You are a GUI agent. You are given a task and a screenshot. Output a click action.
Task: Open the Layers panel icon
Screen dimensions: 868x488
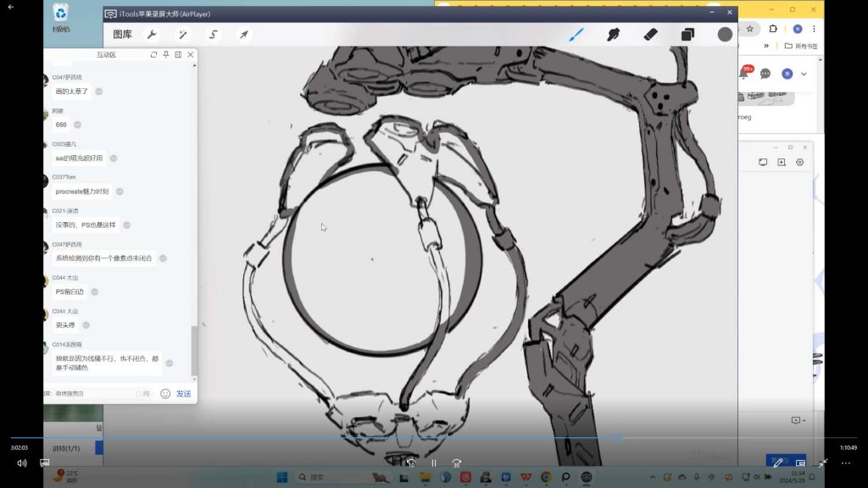(687, 35)
